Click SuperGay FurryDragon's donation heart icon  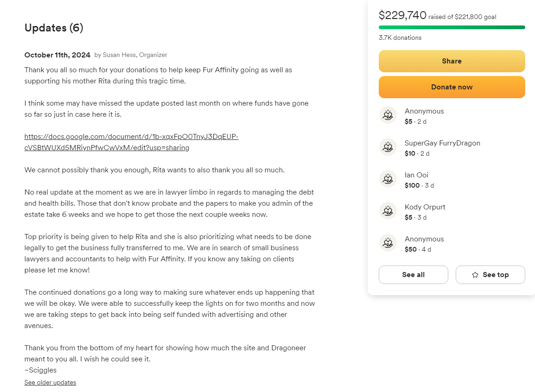click(x=388, y=147)
